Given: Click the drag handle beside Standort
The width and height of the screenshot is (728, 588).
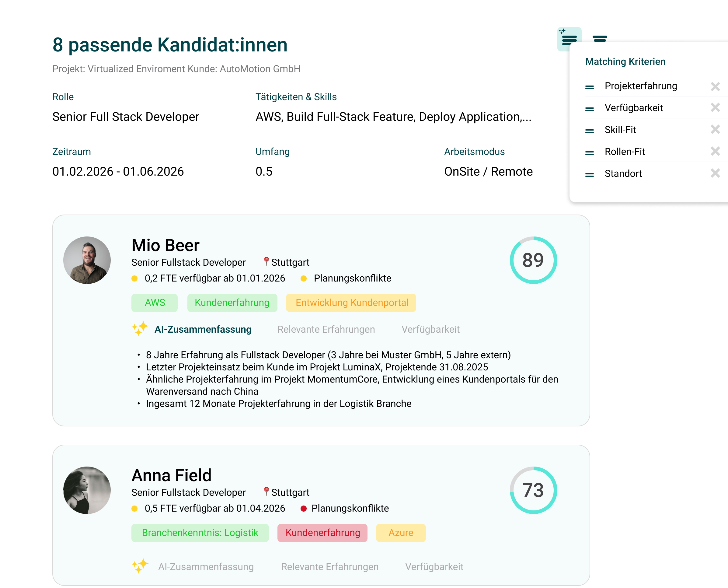Looking at the screenshot, I should point(590,175).
